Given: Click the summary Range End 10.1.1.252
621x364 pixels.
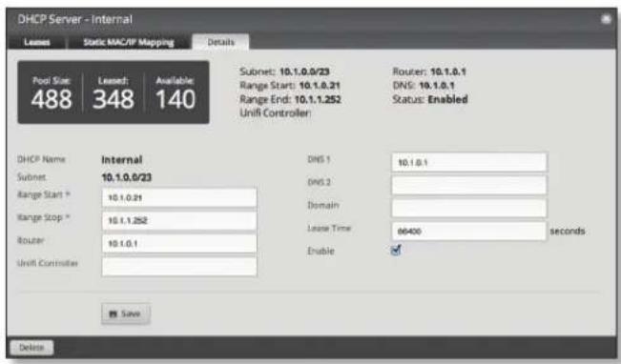Looking at the screenshot, I should (x=318, y=99).
